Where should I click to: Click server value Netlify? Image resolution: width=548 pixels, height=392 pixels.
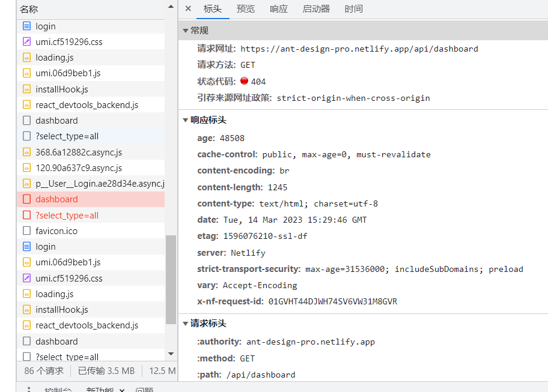(248, 253)
